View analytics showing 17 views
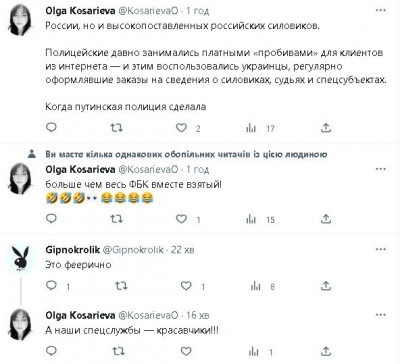 [x=260, y=128]
